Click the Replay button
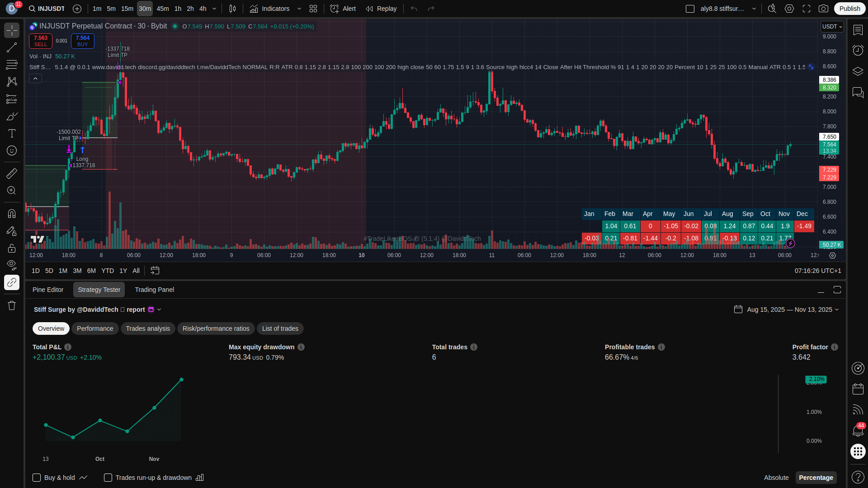This screenshot has width=868, height=488. pos(381,9)
